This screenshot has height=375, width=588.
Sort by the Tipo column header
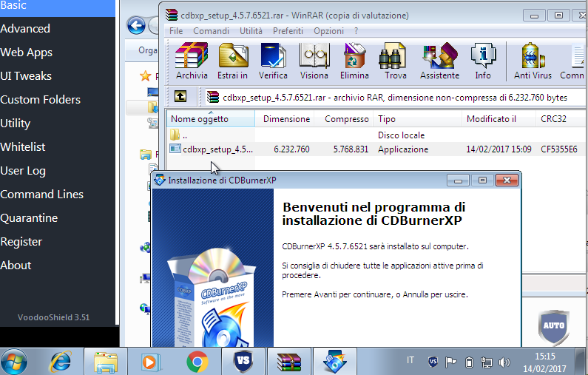[x=418, y=119]
